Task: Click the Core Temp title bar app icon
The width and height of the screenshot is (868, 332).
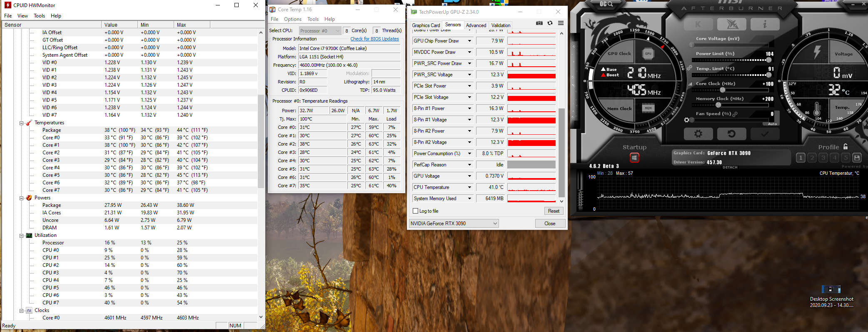Action: tap(272, 10)
